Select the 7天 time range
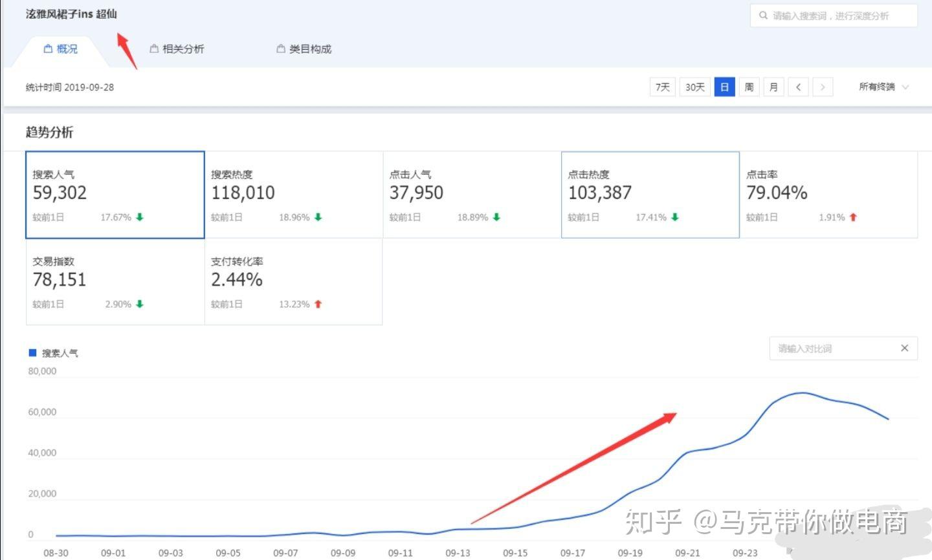This screenshot has height=560, width=932. click(x=663, y=87)
